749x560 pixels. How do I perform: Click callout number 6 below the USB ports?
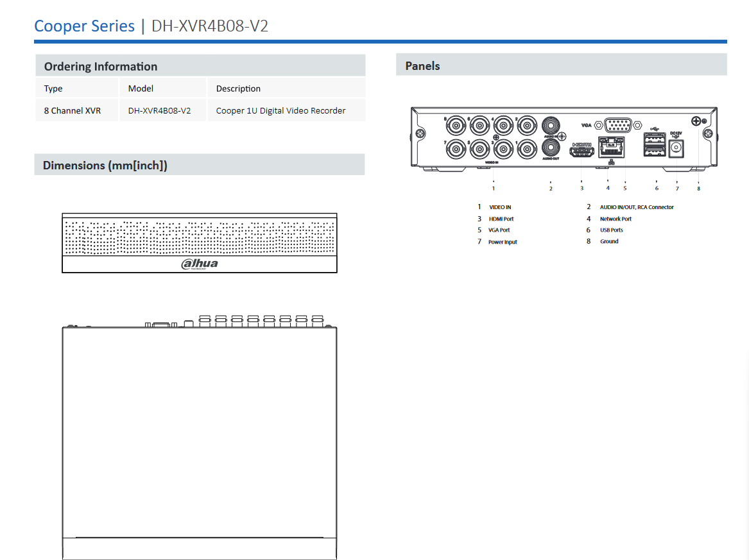[657, 188]
